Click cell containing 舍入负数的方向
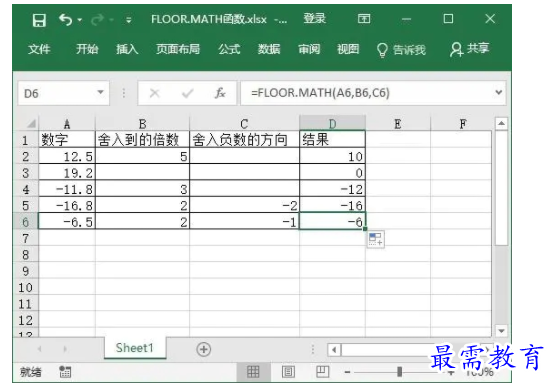This screenshot has width=552, height=389. (x=244, y=139)
